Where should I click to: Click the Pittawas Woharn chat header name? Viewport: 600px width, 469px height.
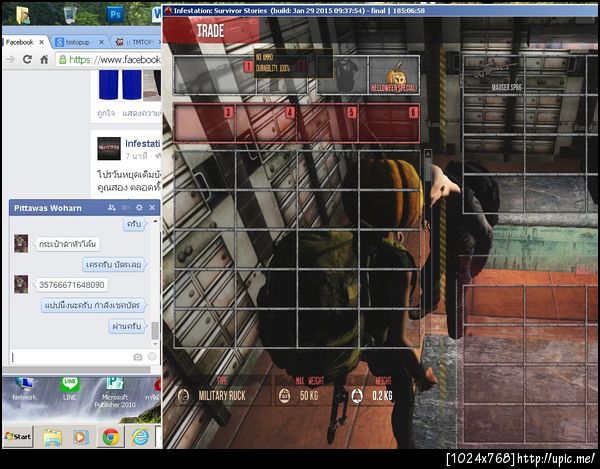pyautogui.click(x=48, y=208)
